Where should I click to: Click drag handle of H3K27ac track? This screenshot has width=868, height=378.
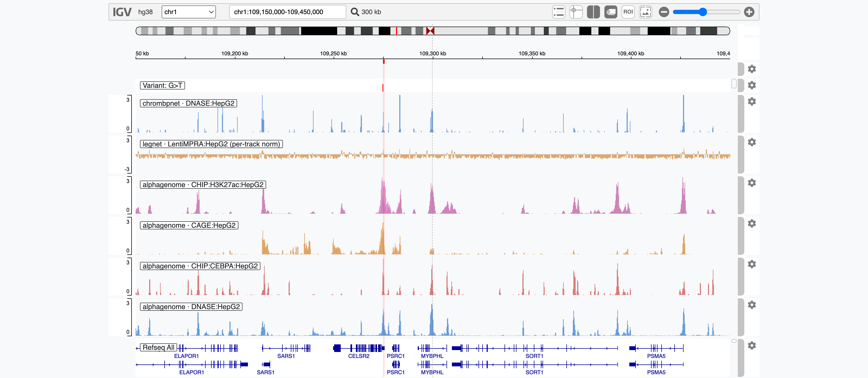[741, 195]
